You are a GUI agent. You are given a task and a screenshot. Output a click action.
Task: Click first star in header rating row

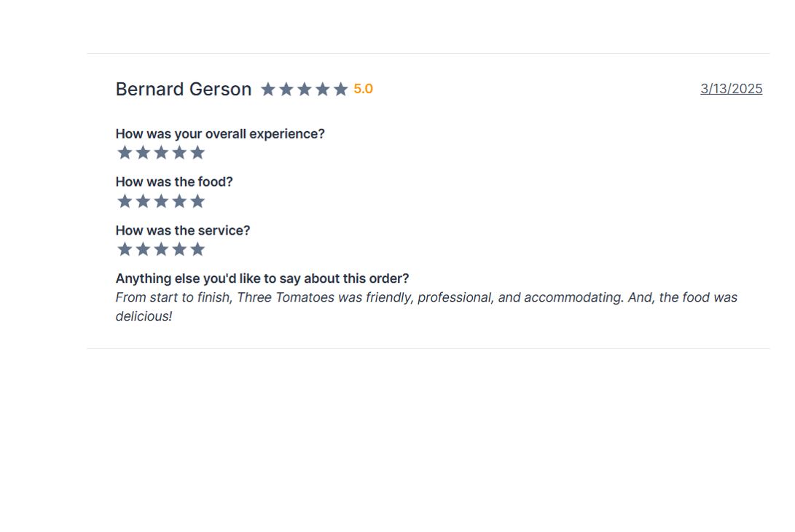click(268, 89)
